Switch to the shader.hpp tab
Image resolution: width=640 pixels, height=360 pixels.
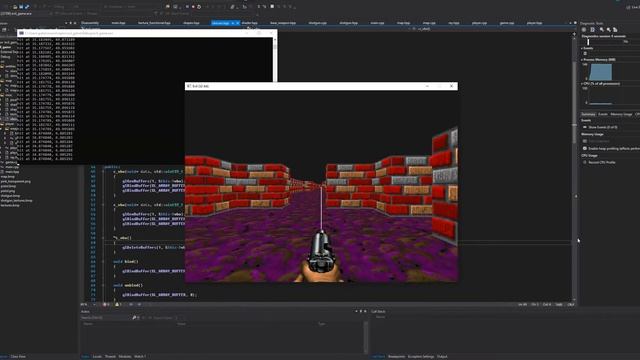coord(249,23)
